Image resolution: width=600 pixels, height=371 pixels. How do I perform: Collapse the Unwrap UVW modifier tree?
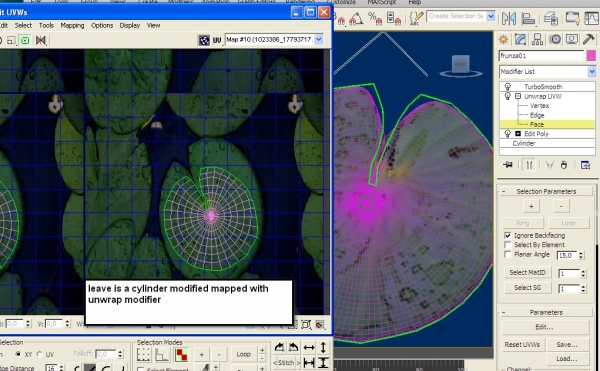pyautogui.click(x=518, y=96)
